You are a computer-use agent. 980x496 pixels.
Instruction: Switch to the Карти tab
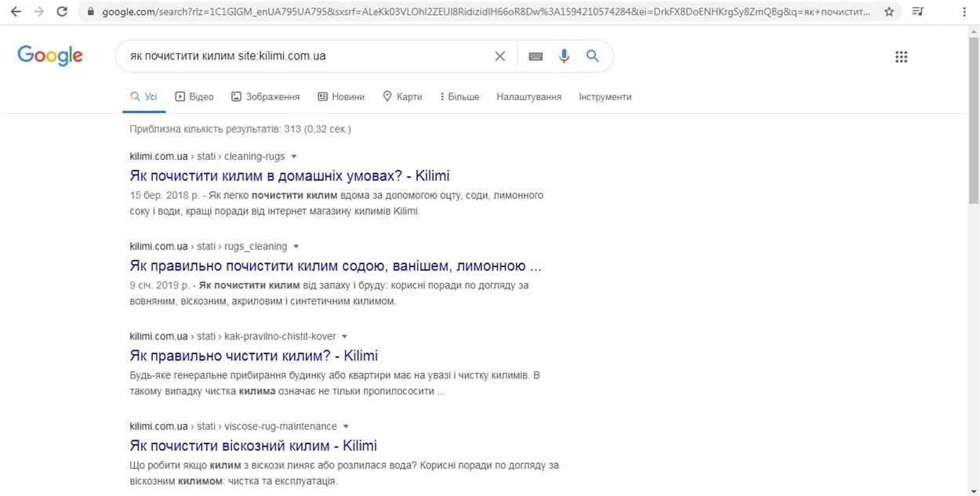pos(402,97)
